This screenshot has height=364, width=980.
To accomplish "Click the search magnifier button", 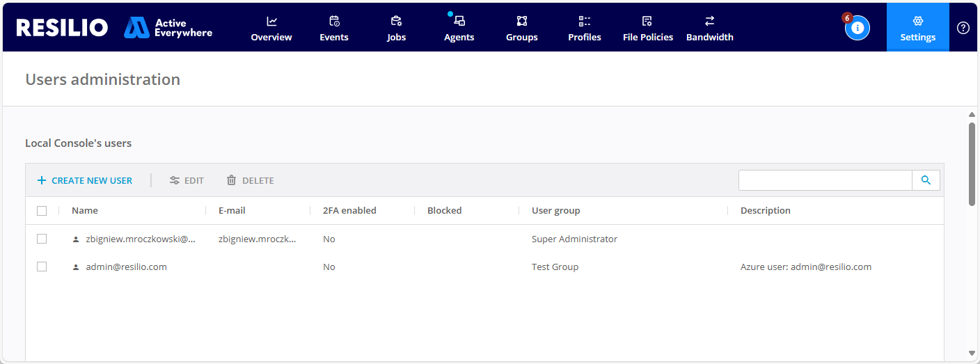I will (926, 180).
